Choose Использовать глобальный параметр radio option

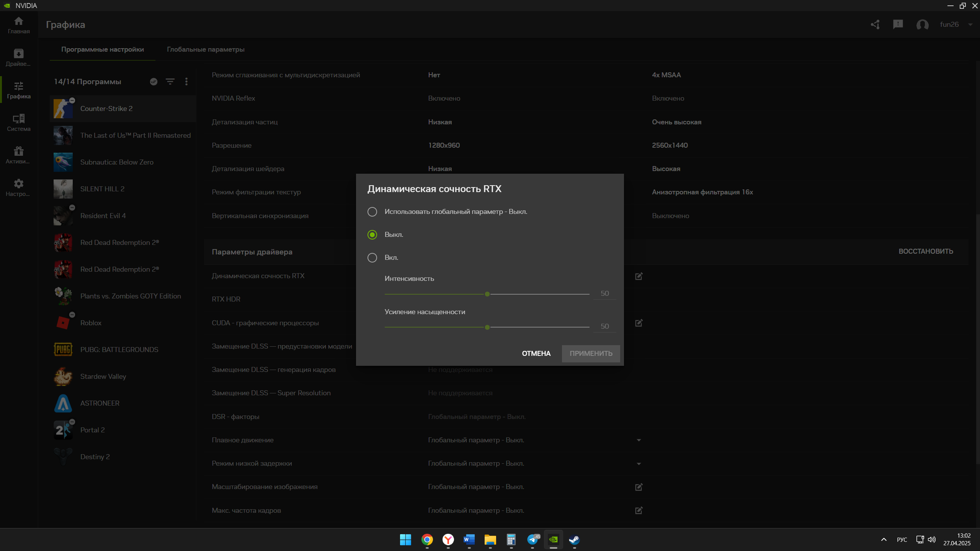pyautogui.click(x=372, y=212)
